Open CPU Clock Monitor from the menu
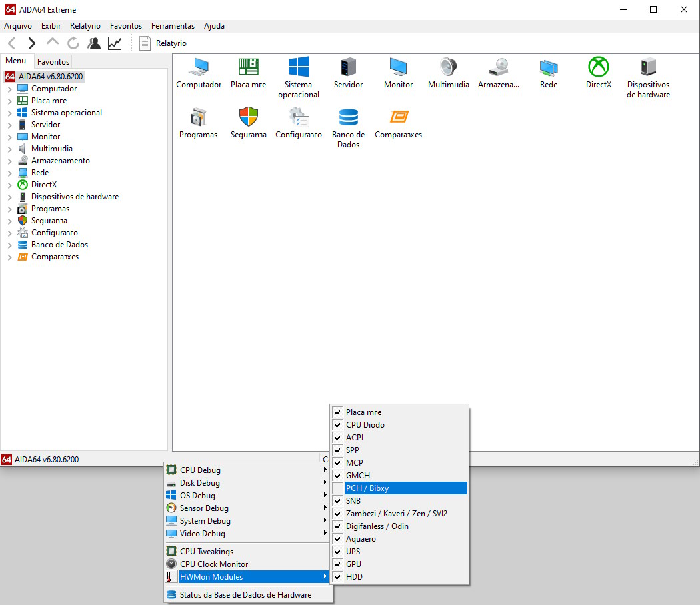The width and height of the screenshot is (700, 605). (x=247, y=564)
